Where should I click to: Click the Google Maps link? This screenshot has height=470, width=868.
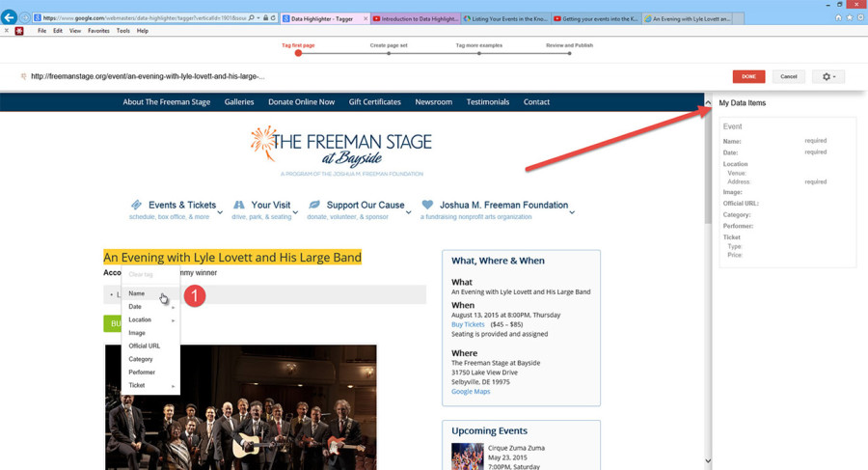tap(471, 391)
